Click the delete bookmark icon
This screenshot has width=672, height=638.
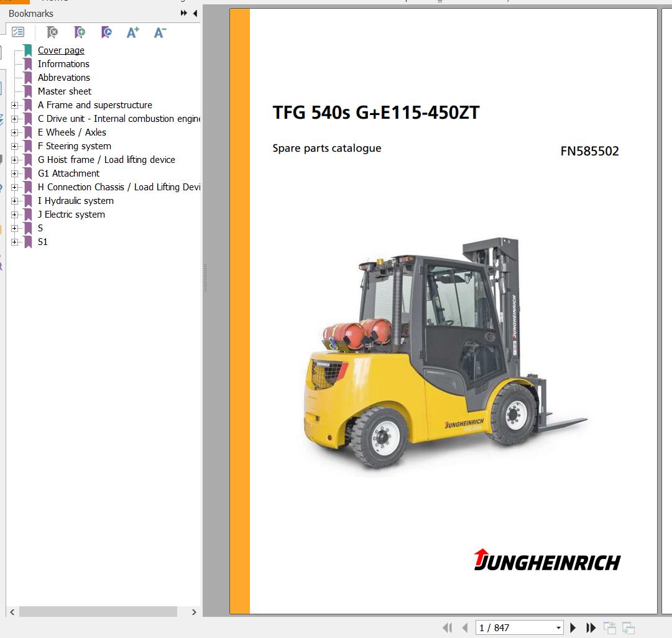click(53, 32)
